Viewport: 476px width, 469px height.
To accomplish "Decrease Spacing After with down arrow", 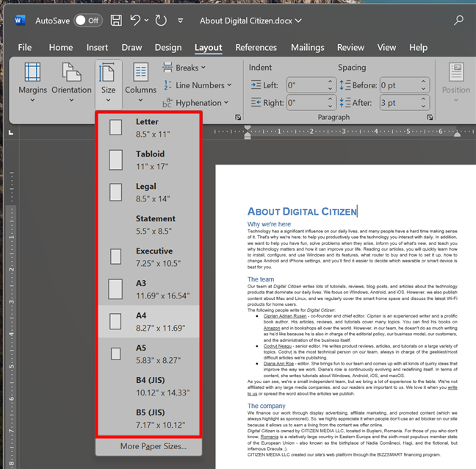I will [424, 107].
